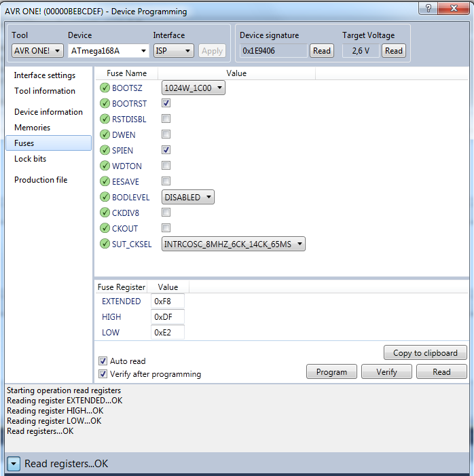Click the fuses Read button at bottom right
The height and width of the screenshot is (476, 474).
(441, 372)
